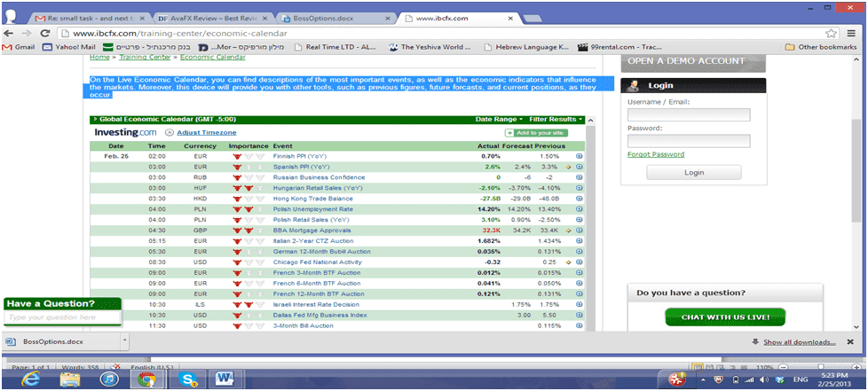Click the ENG language indicator in tray
The width and height of the screenshot is (868, 391).
click(x=800, y=380)
